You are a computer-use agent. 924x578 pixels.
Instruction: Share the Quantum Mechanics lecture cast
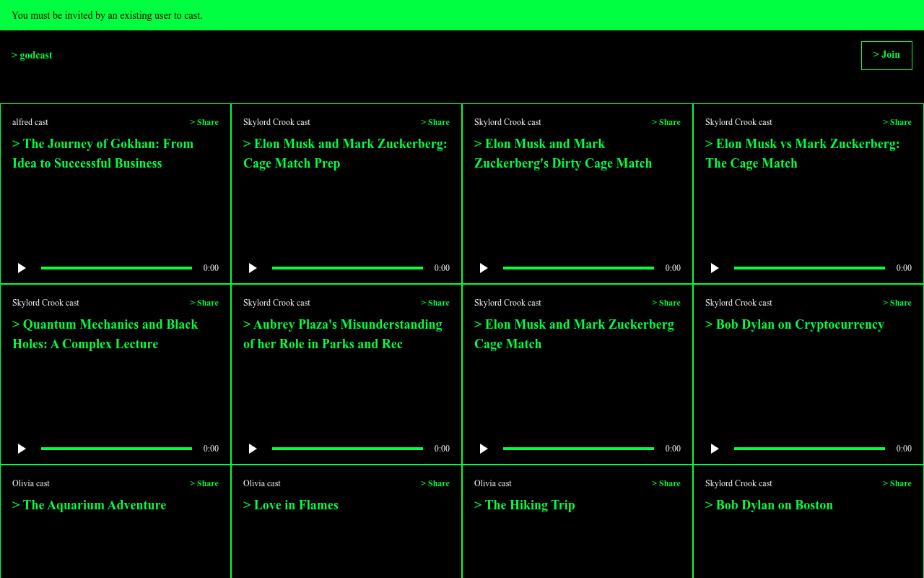click(x=204, y=303)
